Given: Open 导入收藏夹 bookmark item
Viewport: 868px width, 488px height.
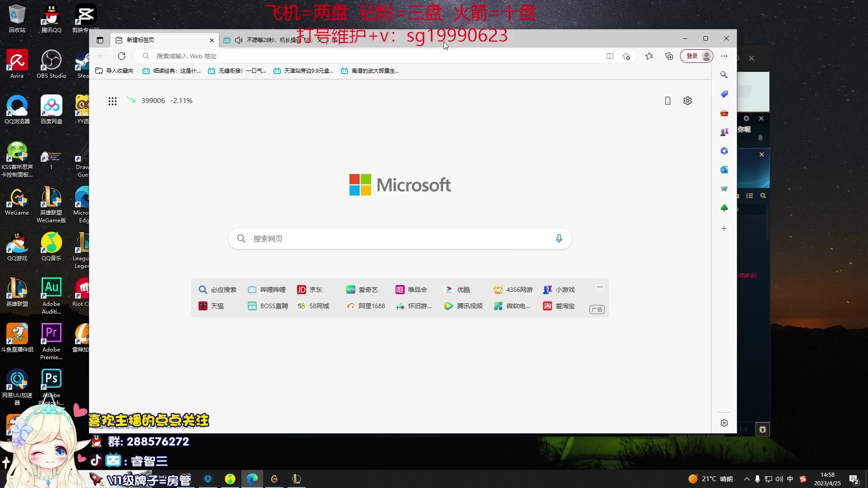Looking at the screenshot, I should [x=114, y=71].
